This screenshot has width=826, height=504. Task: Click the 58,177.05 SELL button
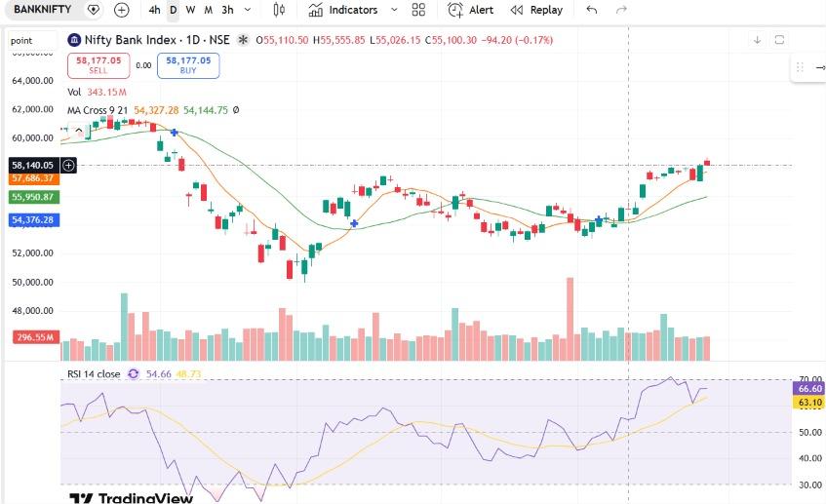98,66
